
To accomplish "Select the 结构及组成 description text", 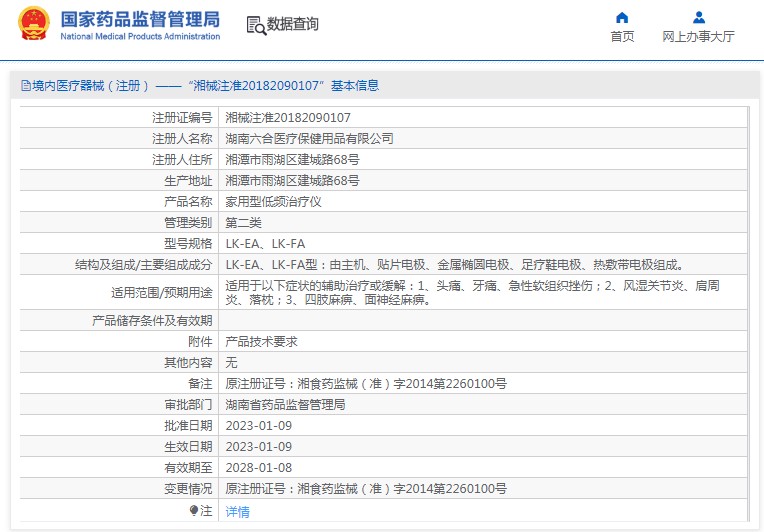I will tap(456, 265).
